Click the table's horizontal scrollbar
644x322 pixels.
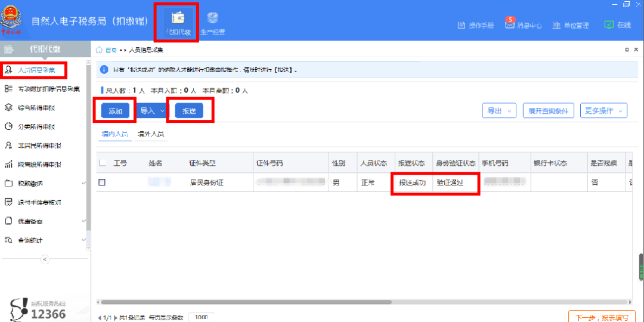click(x=246, y=302)
